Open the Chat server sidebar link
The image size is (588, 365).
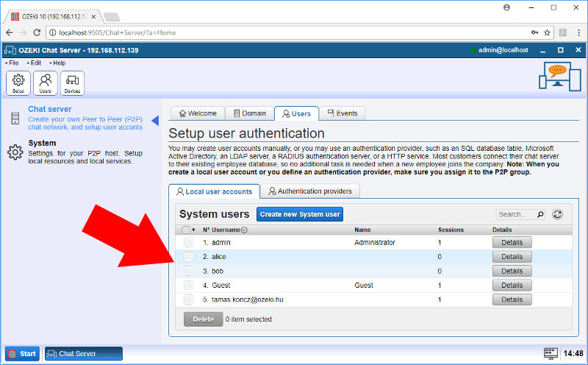pyautogui.click(x=49, y=109)
